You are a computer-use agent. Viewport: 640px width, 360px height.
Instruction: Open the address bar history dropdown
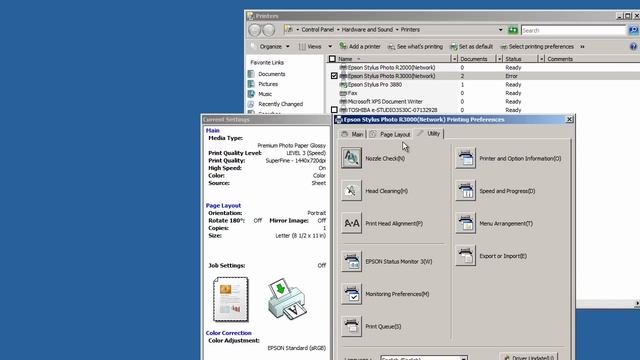click(x=500, y=30)
